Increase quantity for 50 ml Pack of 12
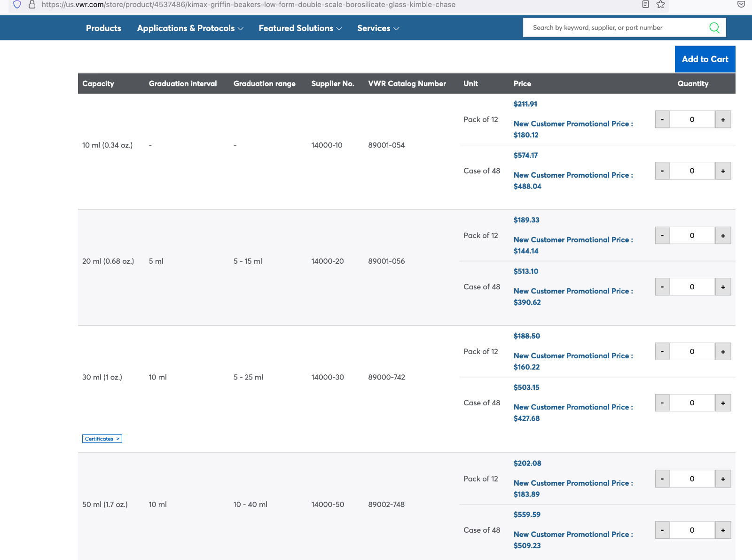The height and width of the screenshot is (560, 752). pyautogui.click(x=723, y=479)
